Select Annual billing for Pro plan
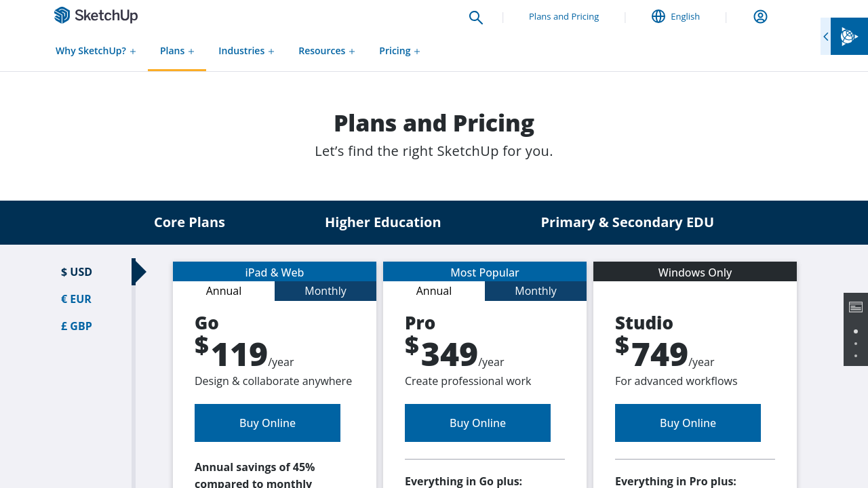 click(434, 291)
